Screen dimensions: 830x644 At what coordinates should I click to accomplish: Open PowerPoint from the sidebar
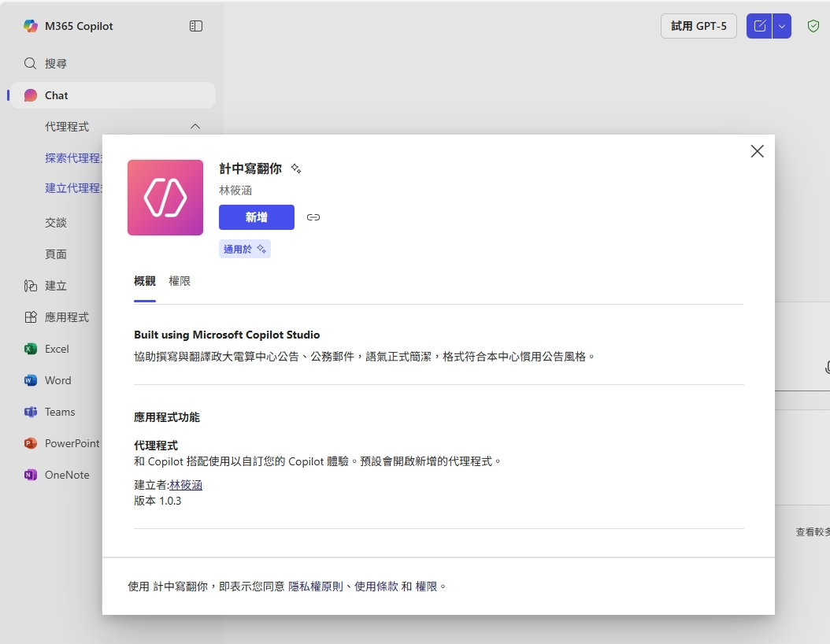pyautogui.click(x=31, y=443)
